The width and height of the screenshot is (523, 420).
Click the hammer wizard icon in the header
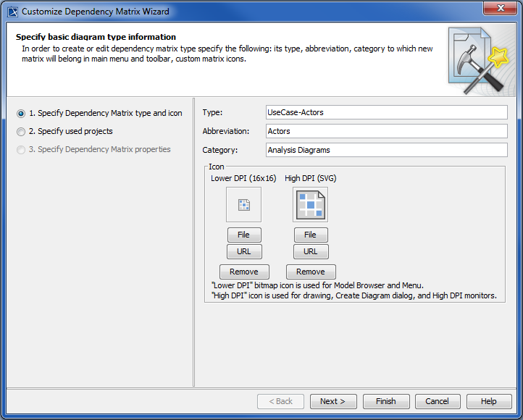tap(480, 61)
